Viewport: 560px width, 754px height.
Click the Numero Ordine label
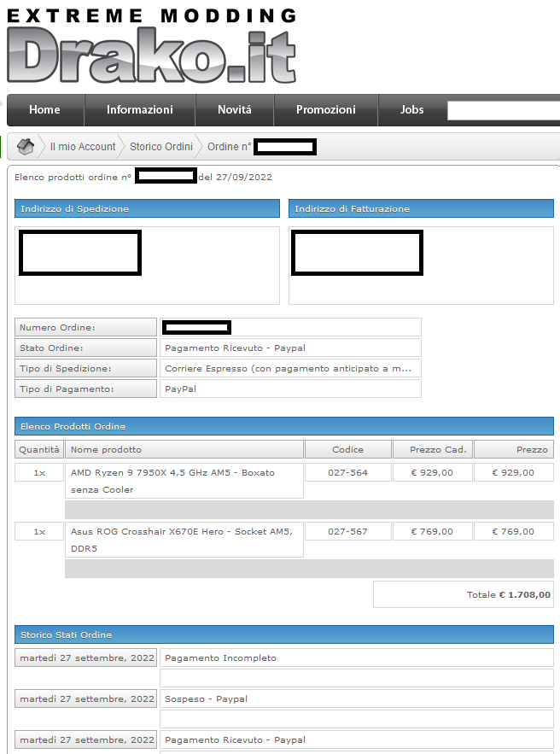[x=85, y=327]
